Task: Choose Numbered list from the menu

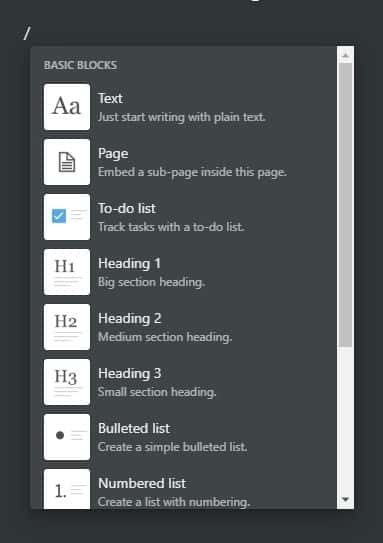Action: pyautogui.click(x=184, y=488)
